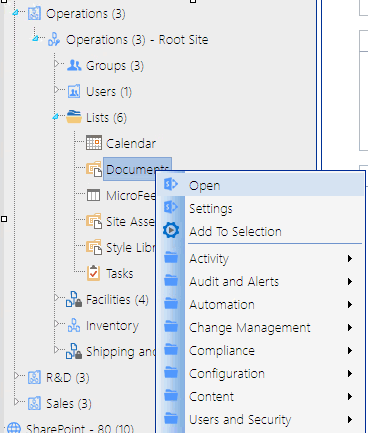Viewport: 368px width, 433px height.
Task: Select the Users (1) label
Action: coord(109,92)
